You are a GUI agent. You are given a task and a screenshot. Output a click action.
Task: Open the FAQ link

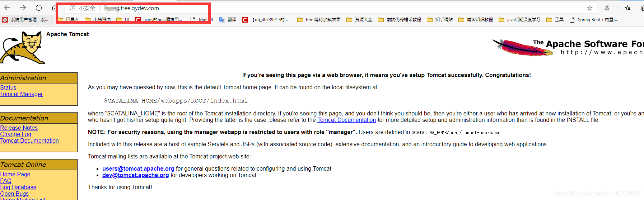tap(6, 181)
